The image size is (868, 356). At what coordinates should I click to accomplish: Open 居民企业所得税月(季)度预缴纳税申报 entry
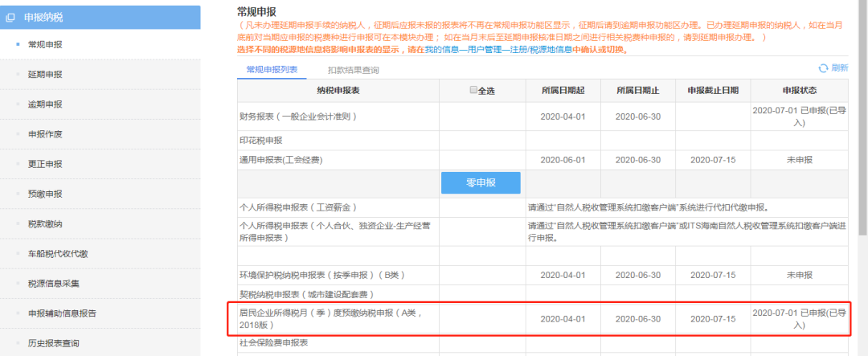click(x=332, y=319)
